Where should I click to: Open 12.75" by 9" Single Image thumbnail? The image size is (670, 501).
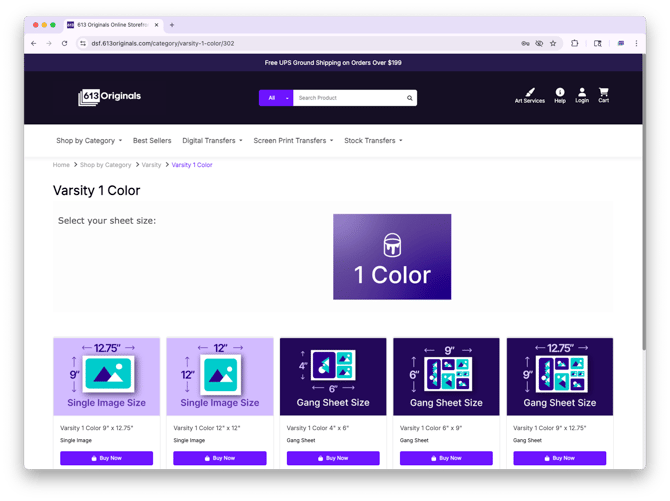coord(106,377)
